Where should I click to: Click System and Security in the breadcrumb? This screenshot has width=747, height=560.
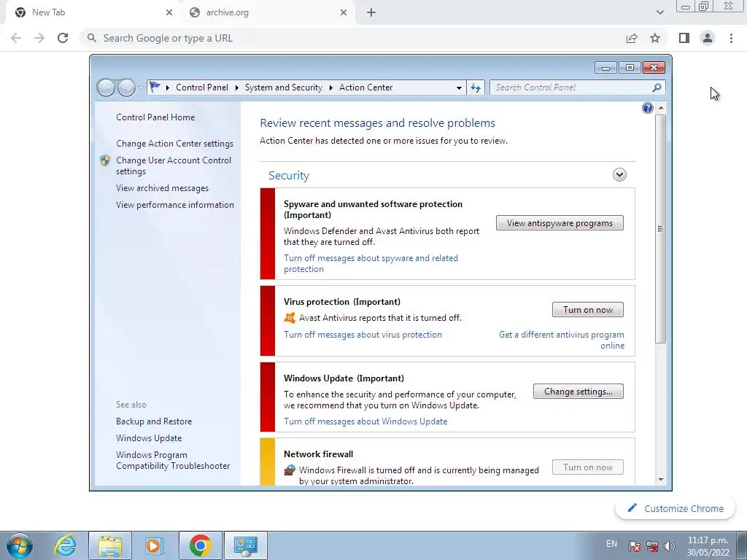tap(284, 87)
